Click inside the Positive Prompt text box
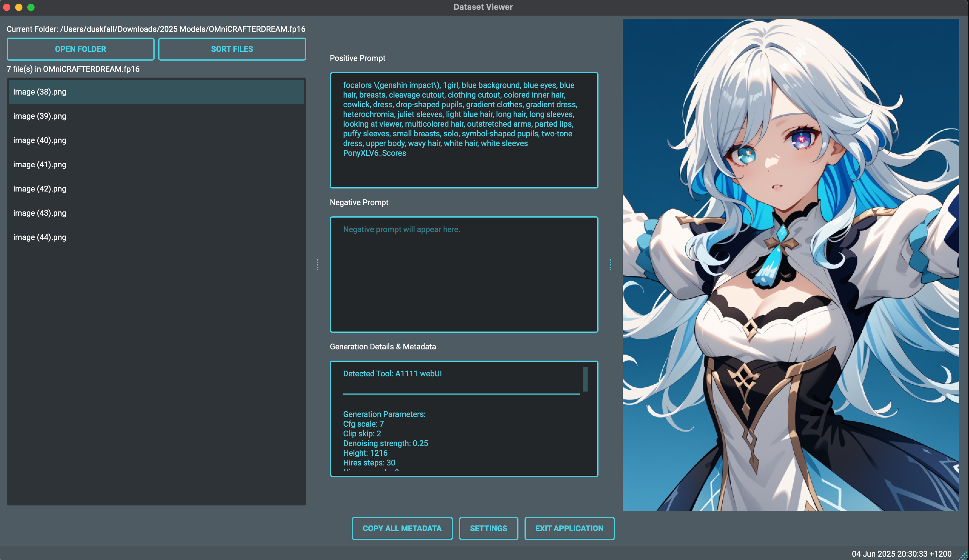 (464, 169)
